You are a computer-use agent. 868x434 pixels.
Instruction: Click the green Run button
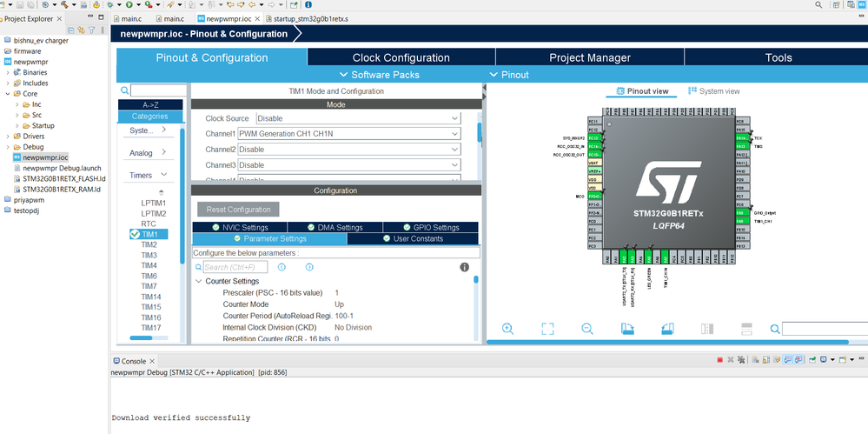click(129, 4)
